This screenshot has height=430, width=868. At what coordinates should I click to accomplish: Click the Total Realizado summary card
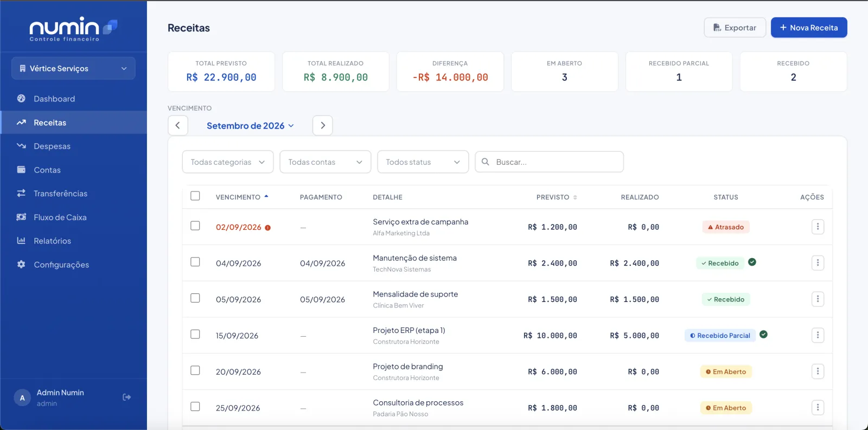pos(336,72)
